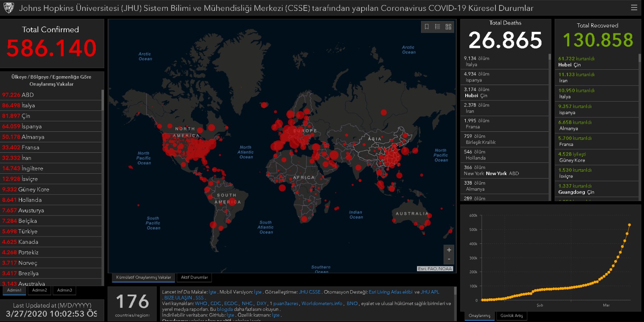
Task: Select Güney Kore row with 9.332 cases
Action: pos(51,189)
